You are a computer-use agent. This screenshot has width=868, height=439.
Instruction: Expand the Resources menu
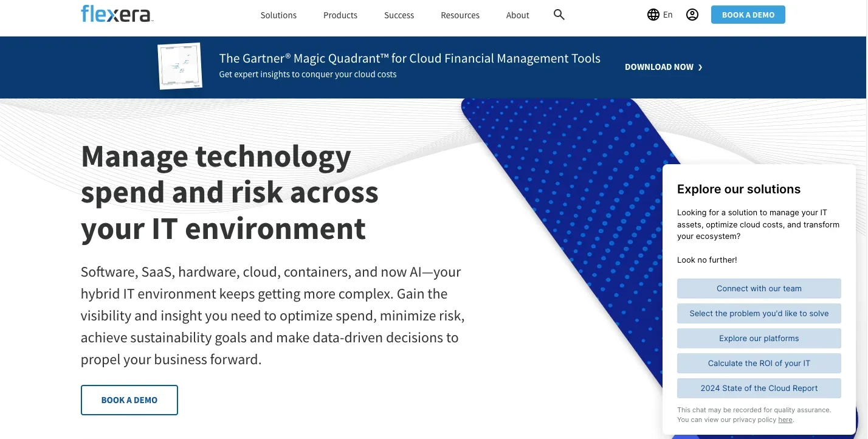pyautogui.click(x=460, y=15)
